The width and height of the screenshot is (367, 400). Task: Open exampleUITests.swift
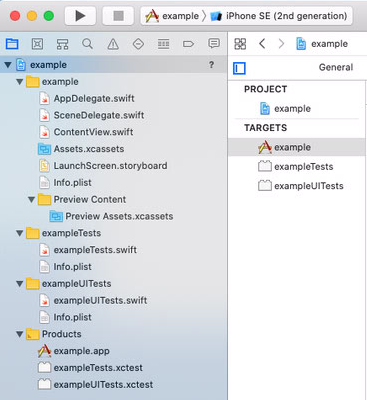pos(114,300)
